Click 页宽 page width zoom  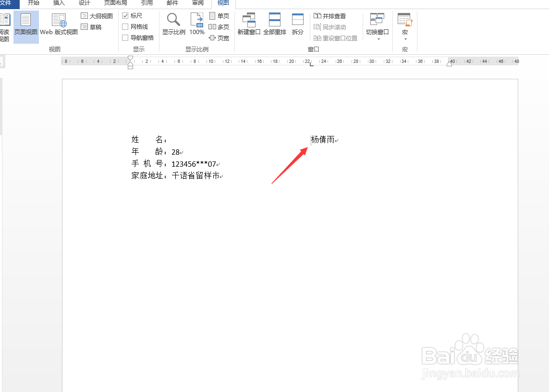(219, 37)
